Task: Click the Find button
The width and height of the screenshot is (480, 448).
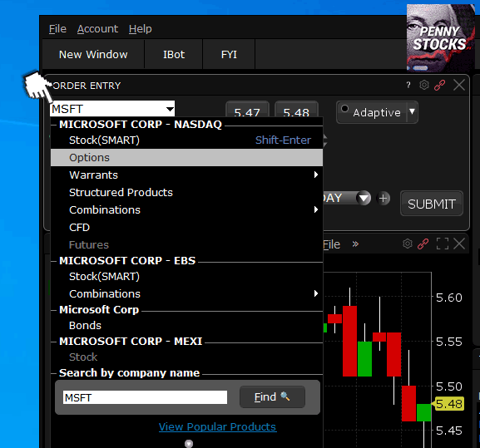Action: (x=272, y=397)
